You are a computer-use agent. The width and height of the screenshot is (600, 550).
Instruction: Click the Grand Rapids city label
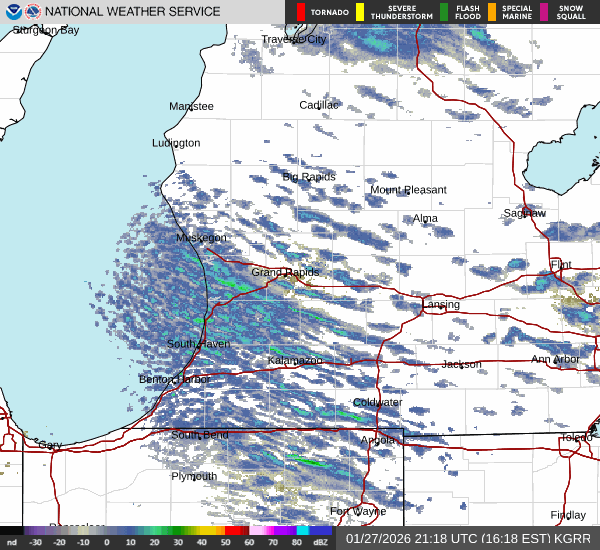coord(285,272)
